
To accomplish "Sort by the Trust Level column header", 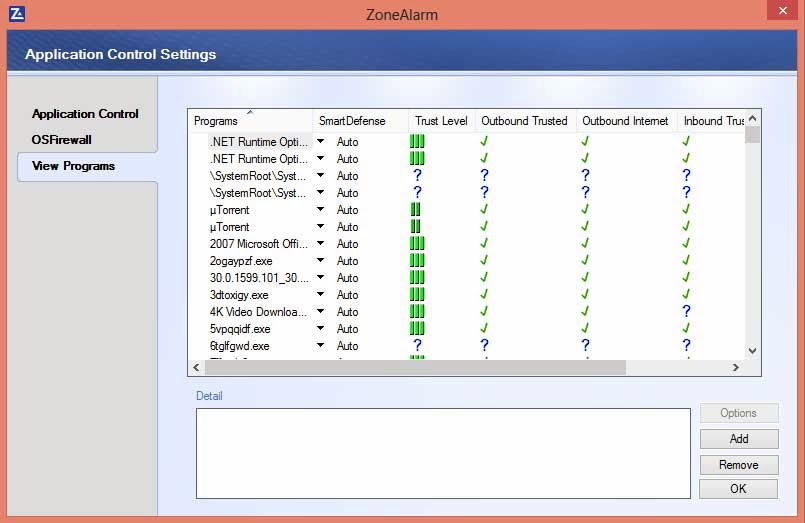I will tap(441, 121).
